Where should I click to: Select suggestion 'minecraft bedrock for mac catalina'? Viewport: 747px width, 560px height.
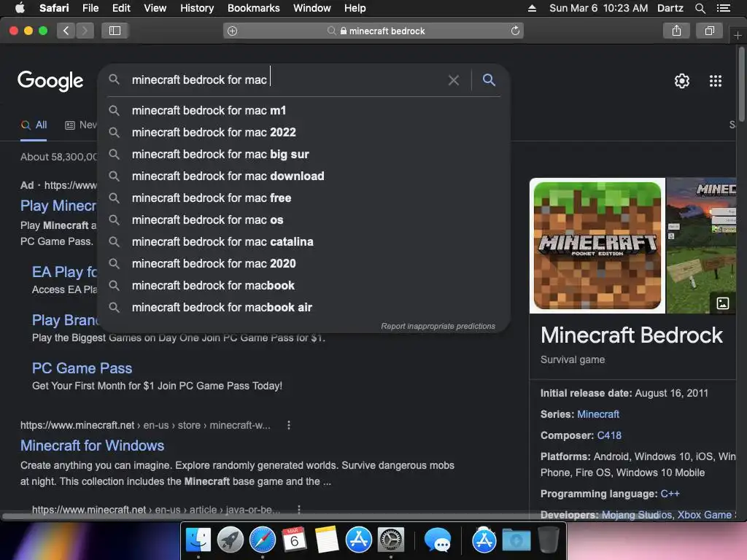[304, 242]
